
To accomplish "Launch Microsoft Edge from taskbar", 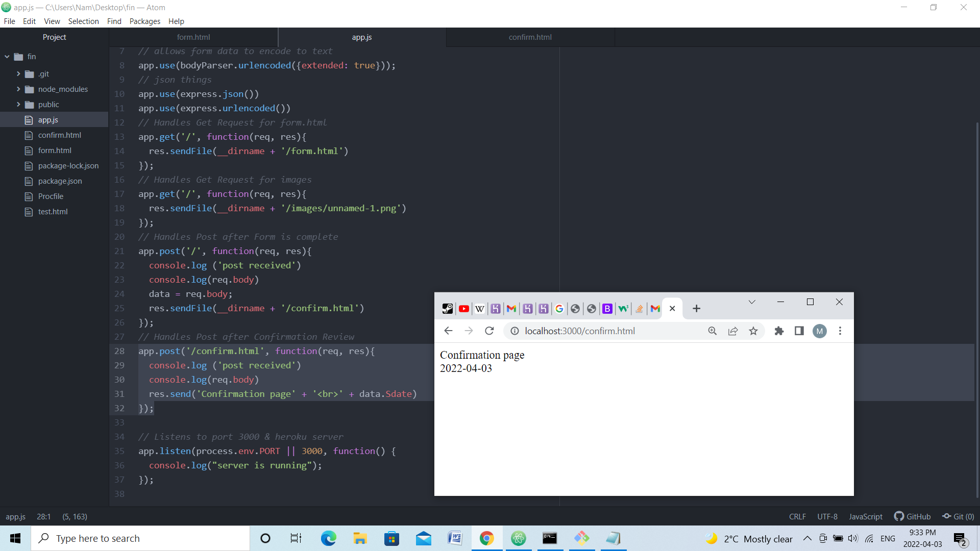I will click(329, 538).
